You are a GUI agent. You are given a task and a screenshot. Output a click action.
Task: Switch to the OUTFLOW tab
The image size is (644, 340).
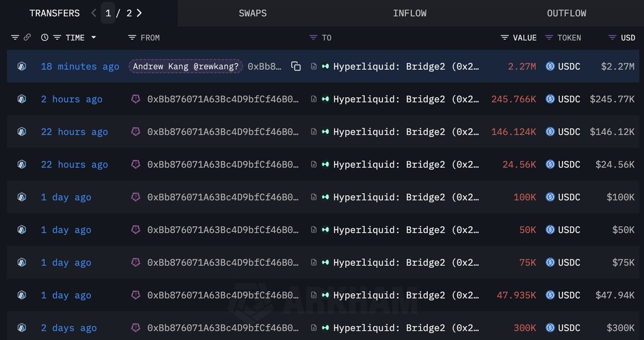pos(567,13)
